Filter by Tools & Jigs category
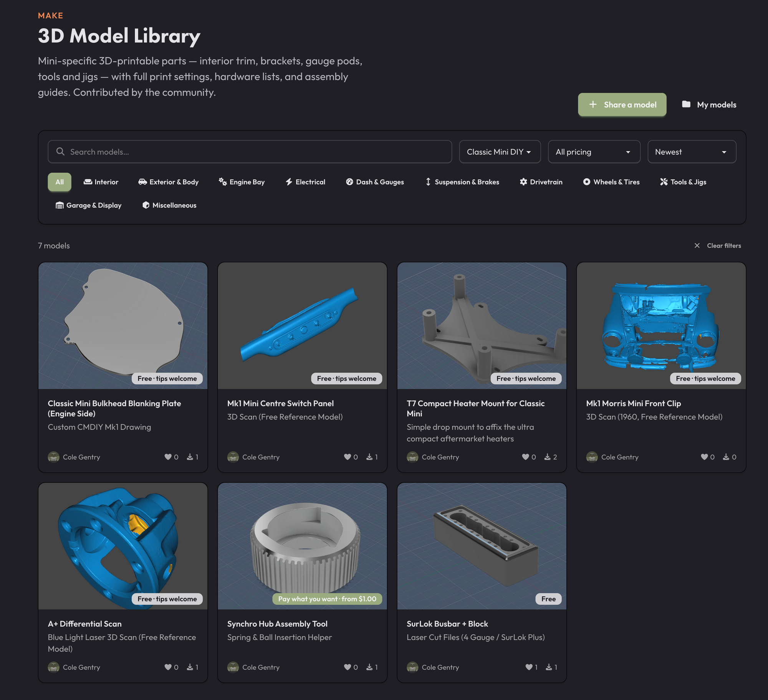The width and height of the screenshot is (768, 700). click(x=683, y=182)
